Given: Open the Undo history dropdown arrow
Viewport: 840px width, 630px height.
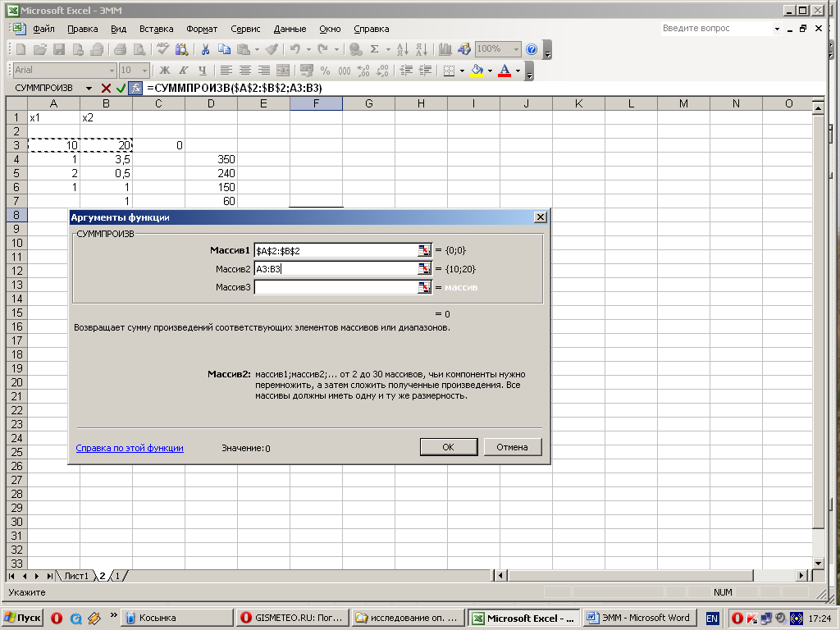Looking at the screenshot, I should click(x=308, y=49).
